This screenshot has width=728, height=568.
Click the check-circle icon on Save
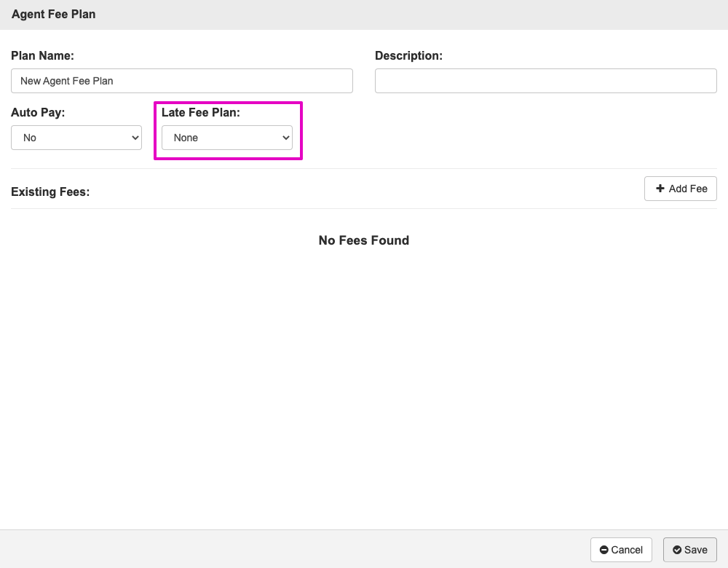[677, 550]
